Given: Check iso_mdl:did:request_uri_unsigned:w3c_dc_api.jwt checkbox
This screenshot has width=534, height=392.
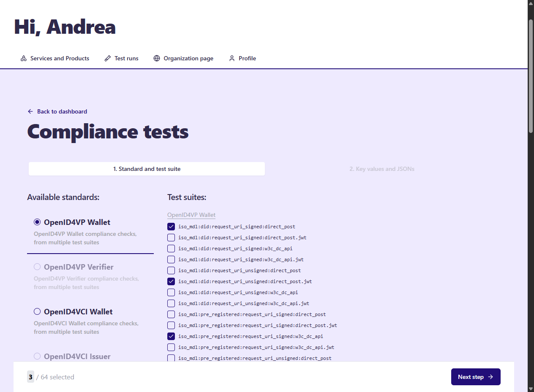Looking at the screenshot, I should coord(171,303).
